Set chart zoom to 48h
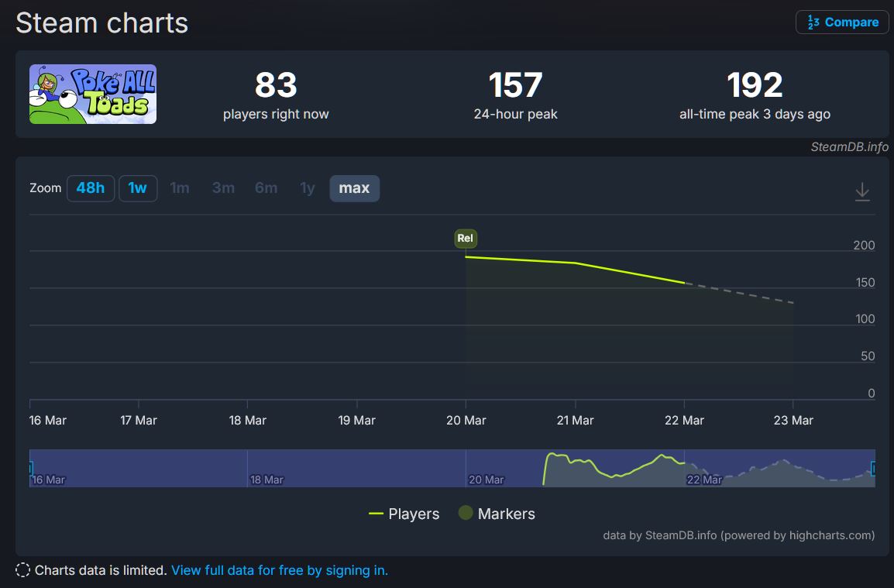The width and height of the screenshot is (894, 588). pos(91,188)
